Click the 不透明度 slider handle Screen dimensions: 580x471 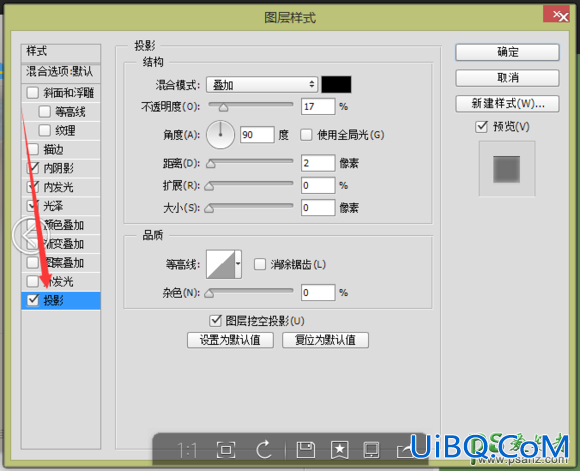point(223,108)
